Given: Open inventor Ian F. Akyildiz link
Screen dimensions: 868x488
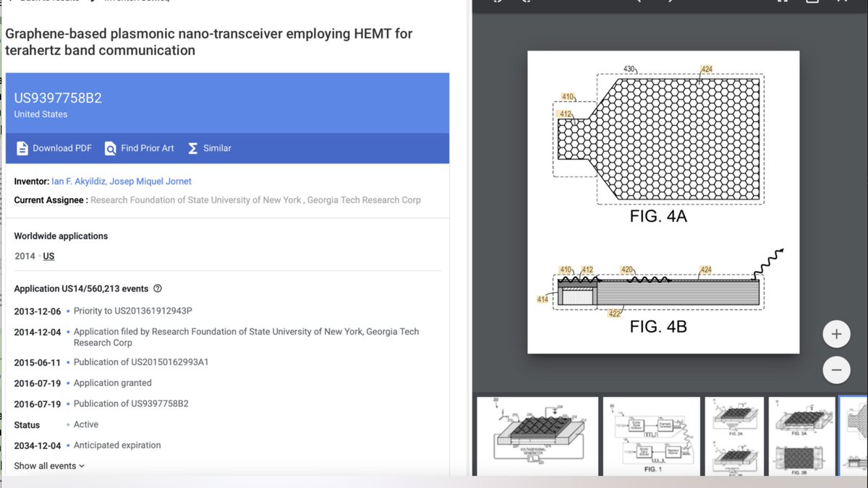Looking at the screenshot, I should point(78,181).
